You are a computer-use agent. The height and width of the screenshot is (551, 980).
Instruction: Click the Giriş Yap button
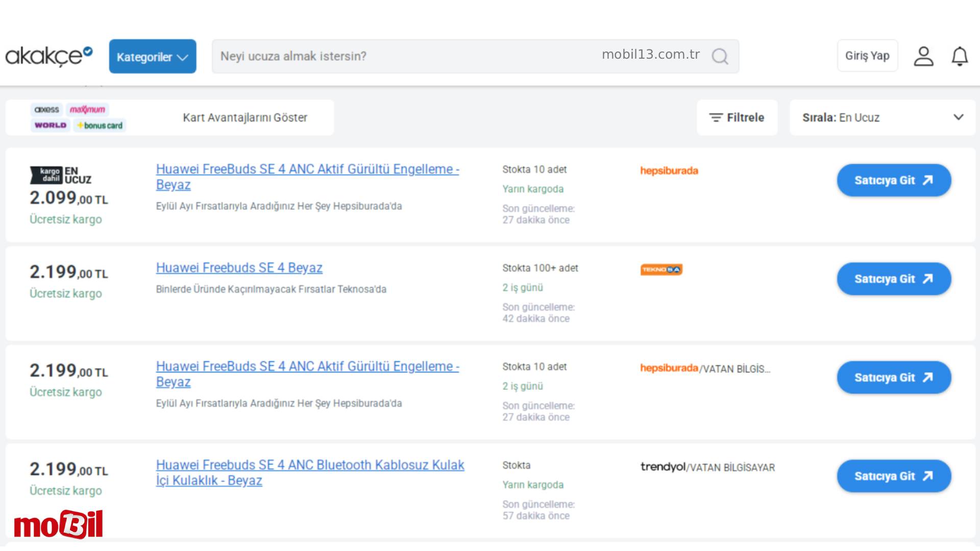point(867,56)
